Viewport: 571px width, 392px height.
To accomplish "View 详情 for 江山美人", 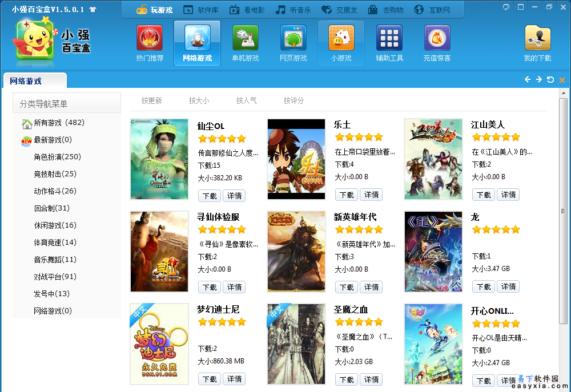I will pos(508,195).
